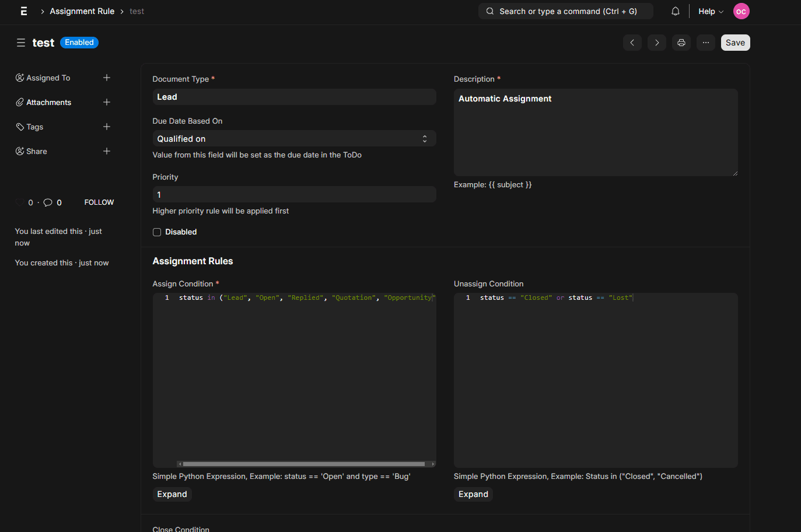This screenshot has height=532, width=801.
Task: Click the Assigned To sidebar label
Action: pyautogui.click(x=48, y=78)
